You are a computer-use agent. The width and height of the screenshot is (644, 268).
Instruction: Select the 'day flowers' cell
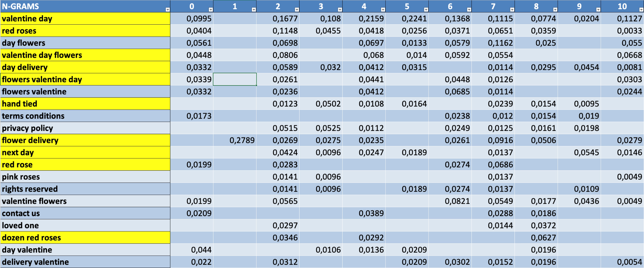(85, 43)
